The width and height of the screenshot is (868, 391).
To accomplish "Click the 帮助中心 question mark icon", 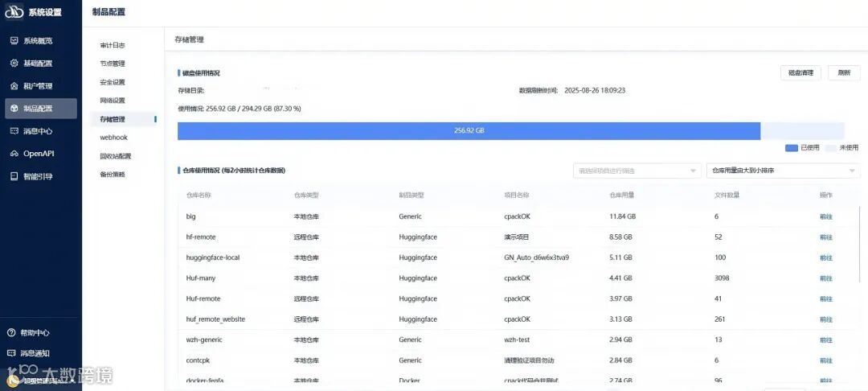I will (x=11, y=333).
